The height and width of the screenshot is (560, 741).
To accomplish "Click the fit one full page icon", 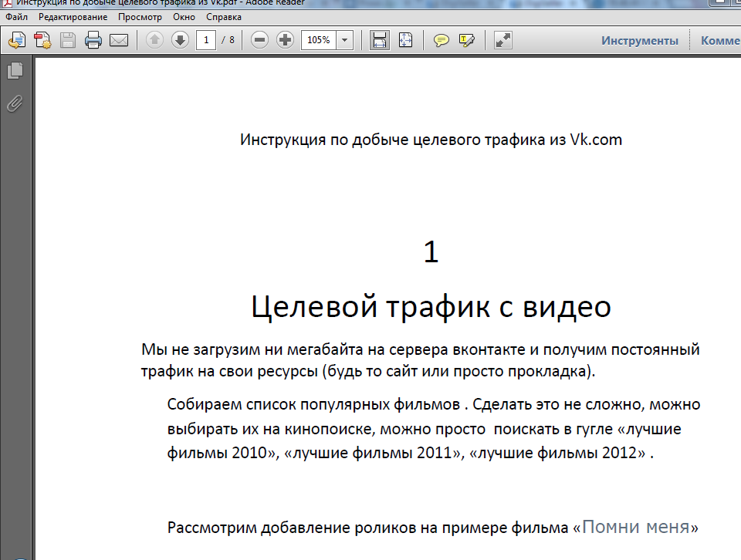I will click(x=405, y=40).
